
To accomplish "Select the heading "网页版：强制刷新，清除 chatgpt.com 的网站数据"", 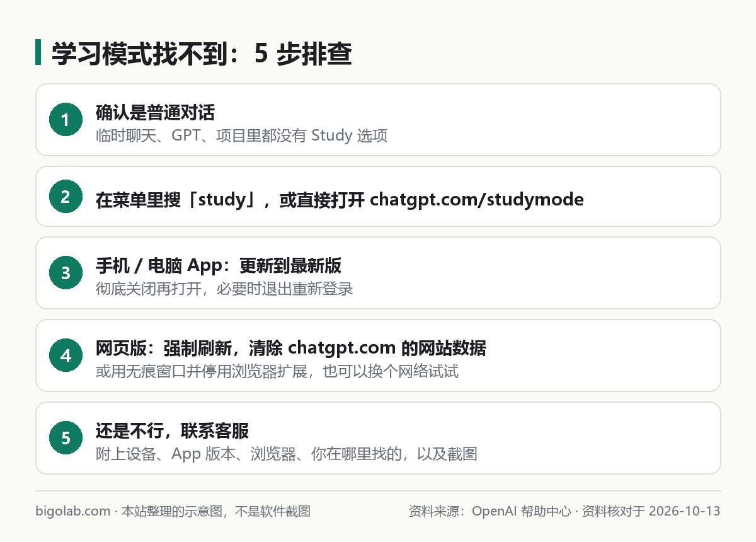I will (x=291, y=348).
